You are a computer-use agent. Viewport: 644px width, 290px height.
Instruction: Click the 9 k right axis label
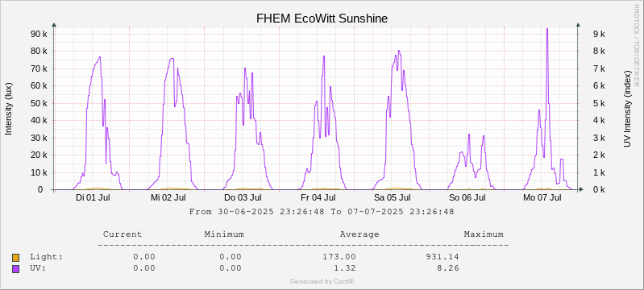click(599, 34)
